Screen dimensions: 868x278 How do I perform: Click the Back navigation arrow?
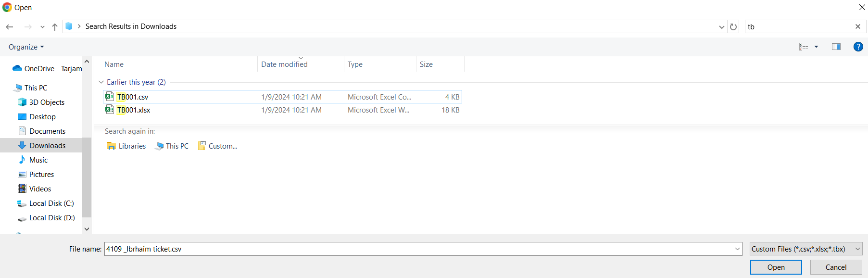pos(10,27)
